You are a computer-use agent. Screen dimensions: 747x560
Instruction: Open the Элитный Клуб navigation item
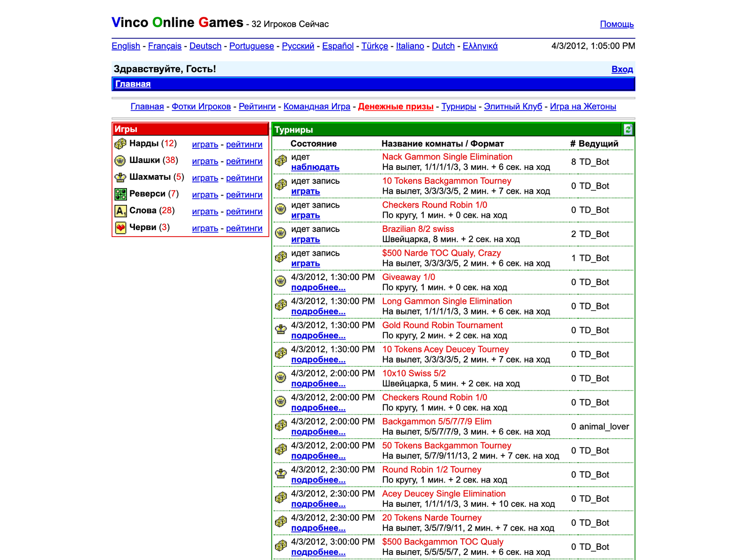coord(513,106)
